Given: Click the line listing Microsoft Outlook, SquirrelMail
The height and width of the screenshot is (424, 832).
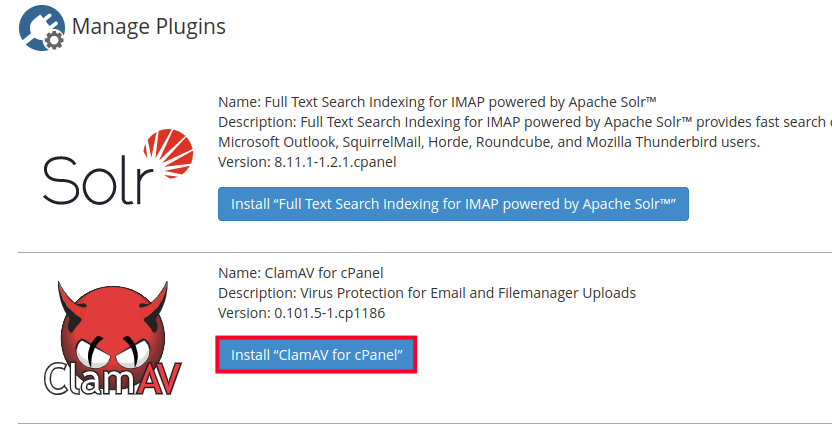Looking at the screenshot, I should click(489, 142).
